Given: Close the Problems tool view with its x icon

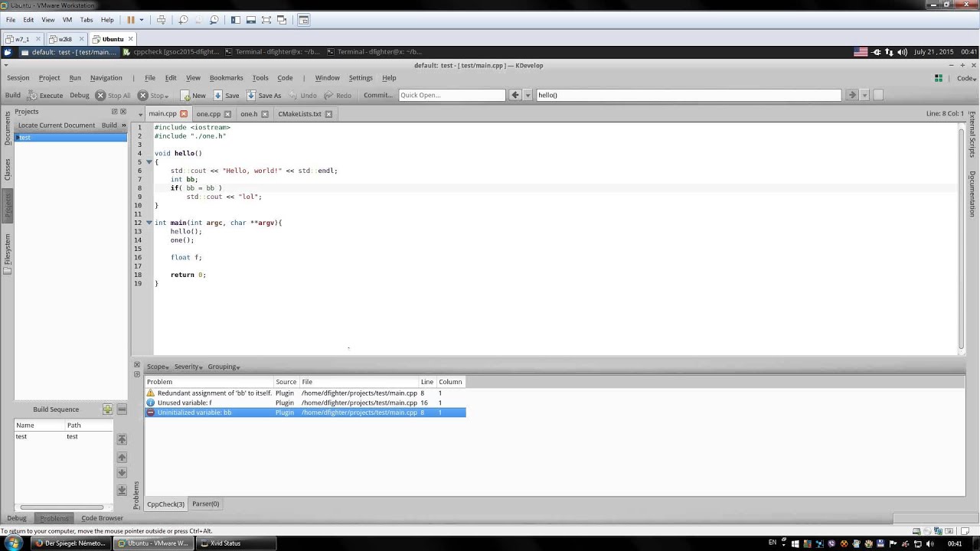Looking at the screenshot, I should pos(137,365).
